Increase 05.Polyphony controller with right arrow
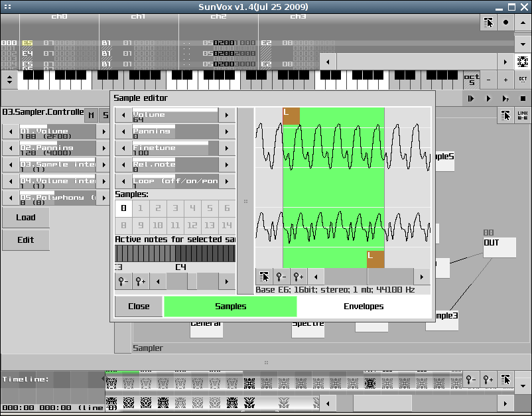 click(104, 198)
